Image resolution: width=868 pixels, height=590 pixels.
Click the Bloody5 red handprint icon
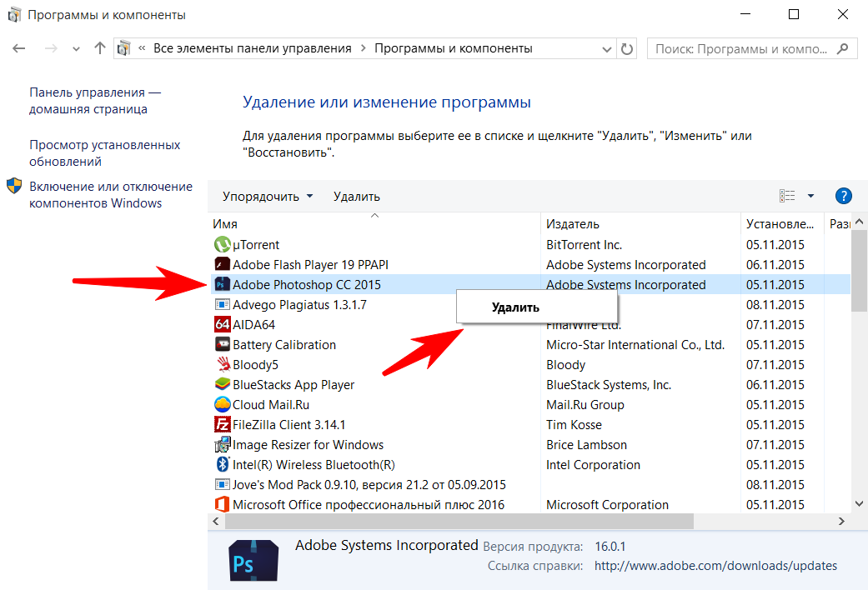pyautogui.click(x=222, y=365)
